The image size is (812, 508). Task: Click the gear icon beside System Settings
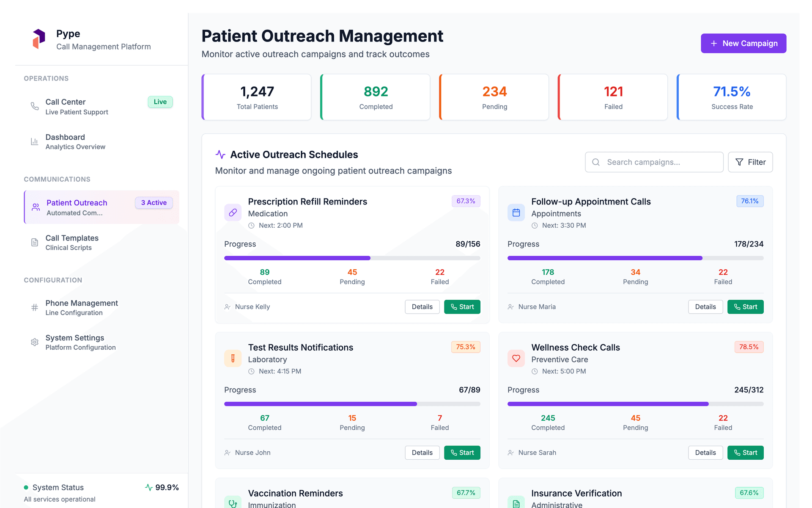click(x=35, y=342)
